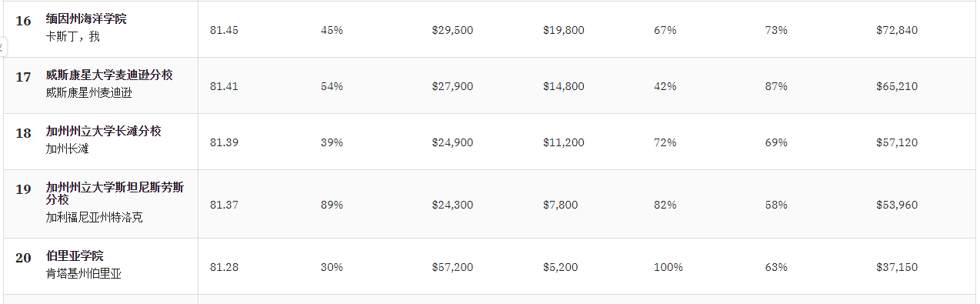Click the $65,210 salary value
This screenshot has height=304, width=980.
pyautogui.click(x=897, y=86)
